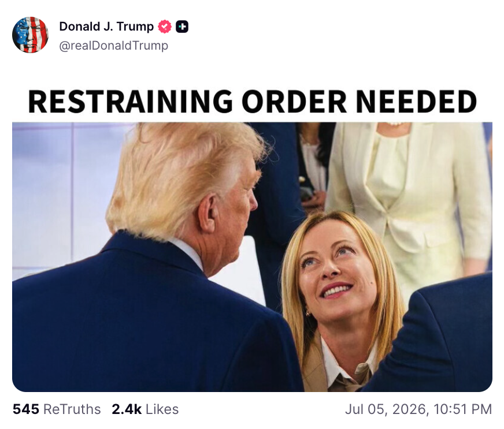Click the red verified checkmark badge
The height and width of the screenshot is (429, 504).
[165, 27]
